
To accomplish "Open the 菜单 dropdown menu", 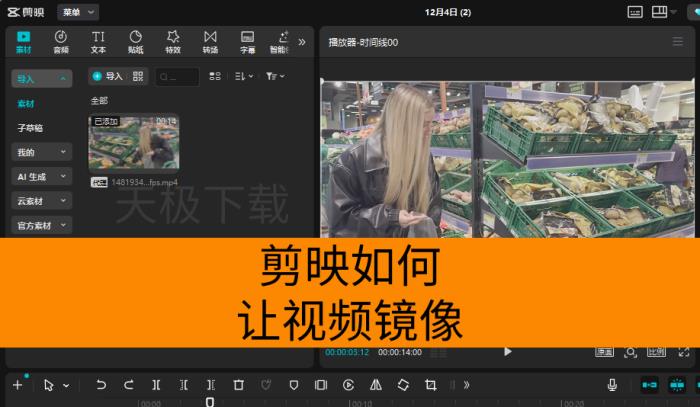I will (x=77, y=12).
